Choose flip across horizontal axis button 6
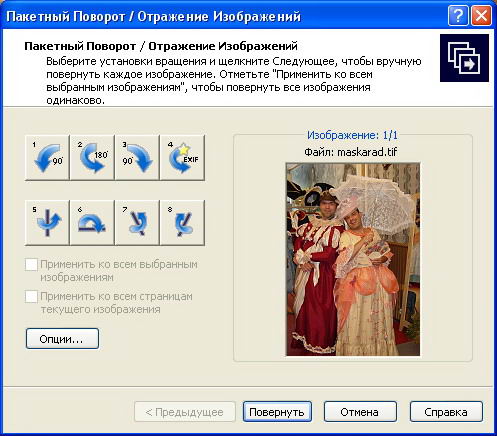The height and width of the screenshot is (436, 497). (92, 223)
